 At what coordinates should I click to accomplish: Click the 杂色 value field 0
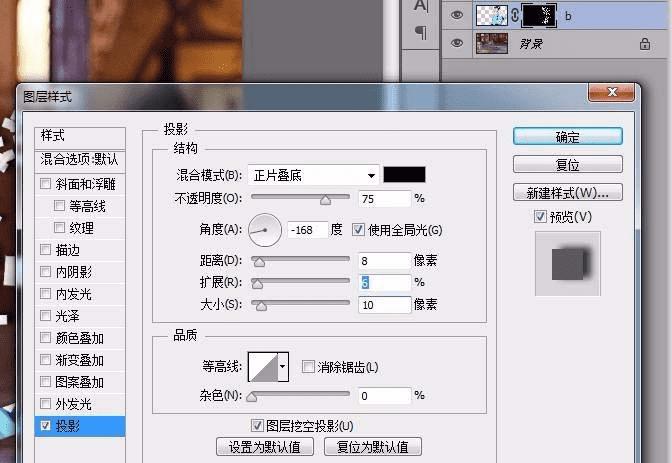[384, 395]
